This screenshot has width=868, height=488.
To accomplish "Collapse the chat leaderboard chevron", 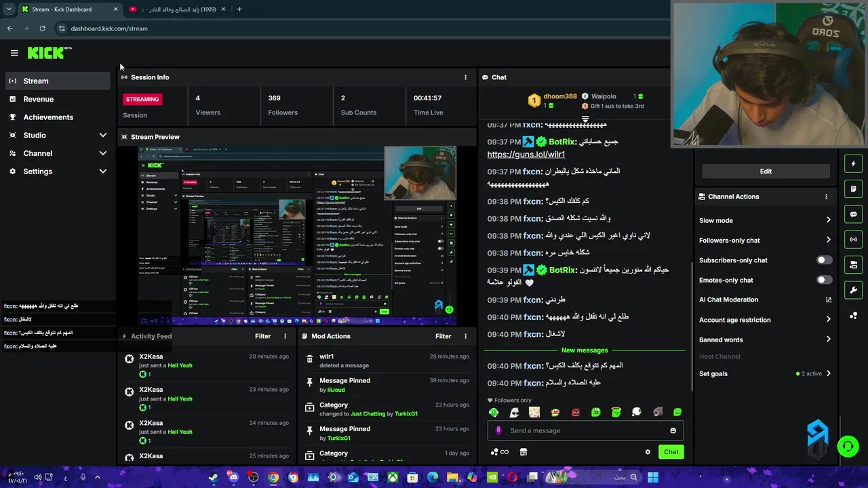I will click(x=585, y=119).
